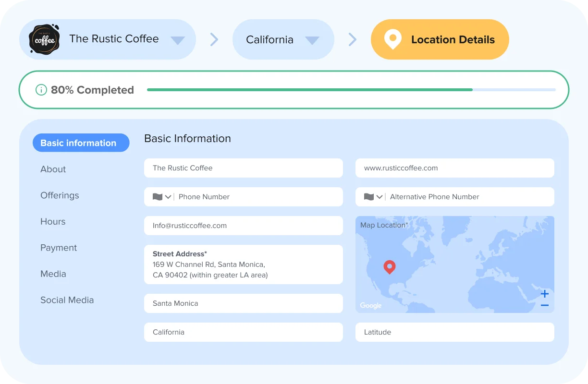This screenshot has height=384, width=588.
Task: Click the Google logo on the map
Action: tap(370, 306)
